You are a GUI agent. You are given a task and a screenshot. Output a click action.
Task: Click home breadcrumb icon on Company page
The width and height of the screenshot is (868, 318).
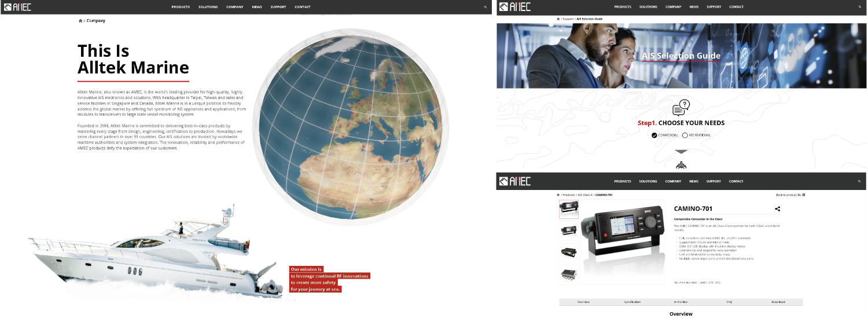[80, 21]
